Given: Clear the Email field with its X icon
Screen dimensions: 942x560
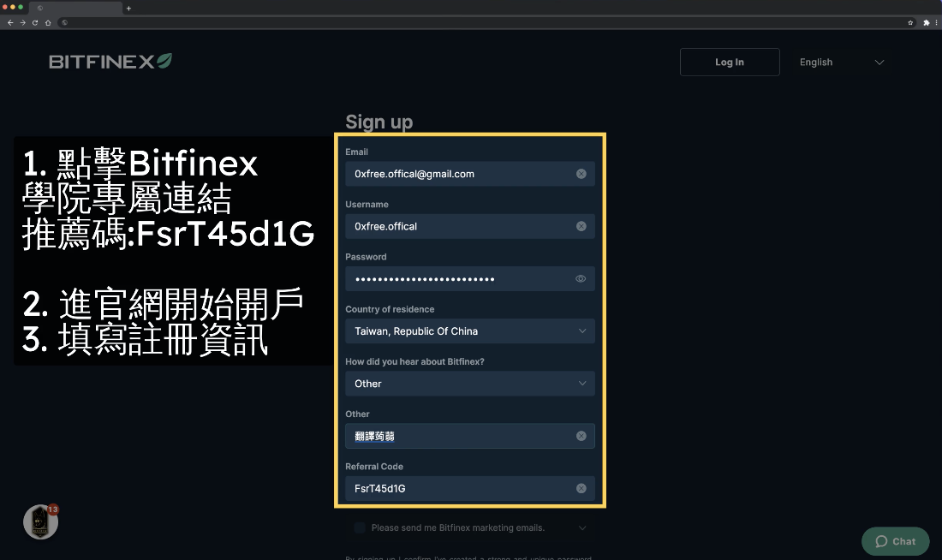Looking at the screenshot, I should 581,174.
